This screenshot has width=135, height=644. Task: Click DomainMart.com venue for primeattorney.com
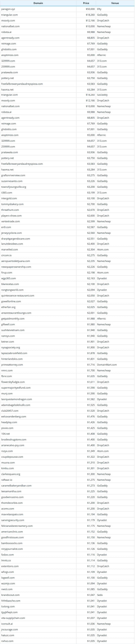coord(107,364)
